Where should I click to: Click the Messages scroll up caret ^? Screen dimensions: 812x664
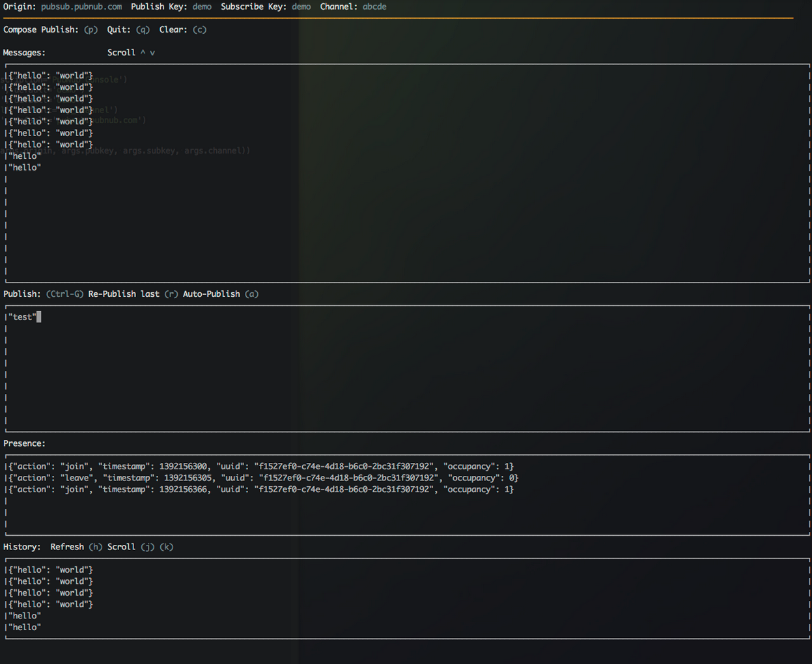(x=143, y=53)
